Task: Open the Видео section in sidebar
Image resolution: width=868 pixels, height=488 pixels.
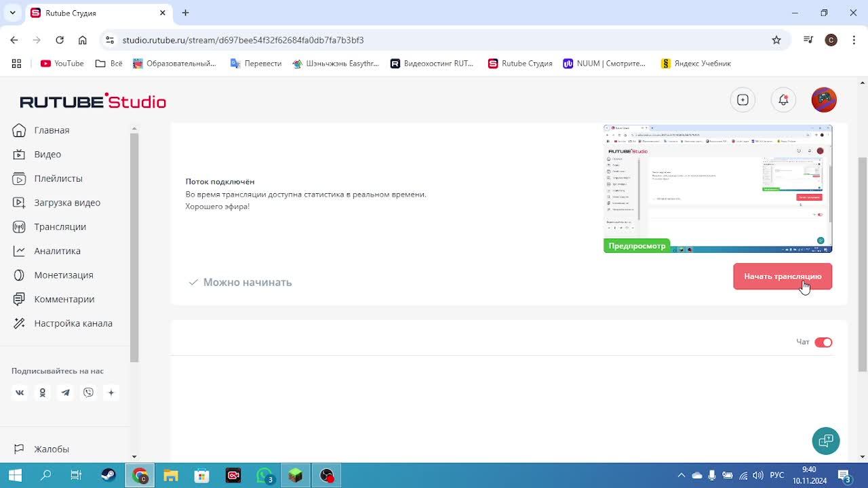Action: [x=47, y=155]
